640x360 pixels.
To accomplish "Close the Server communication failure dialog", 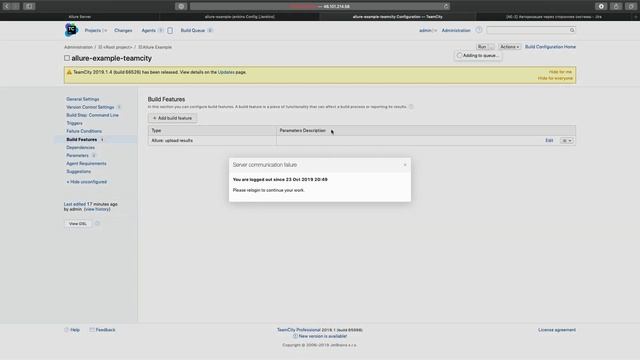I will (405, 165).
